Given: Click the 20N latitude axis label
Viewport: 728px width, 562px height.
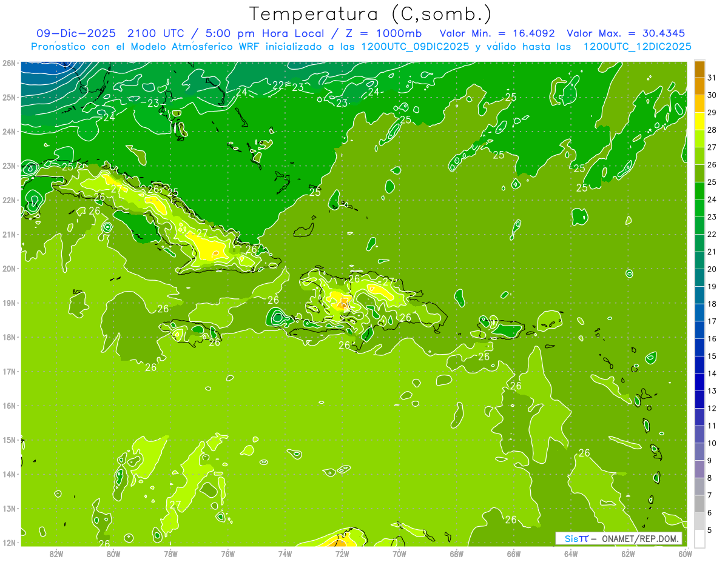Looking at the screenshot, I should (x=9, y=269).
